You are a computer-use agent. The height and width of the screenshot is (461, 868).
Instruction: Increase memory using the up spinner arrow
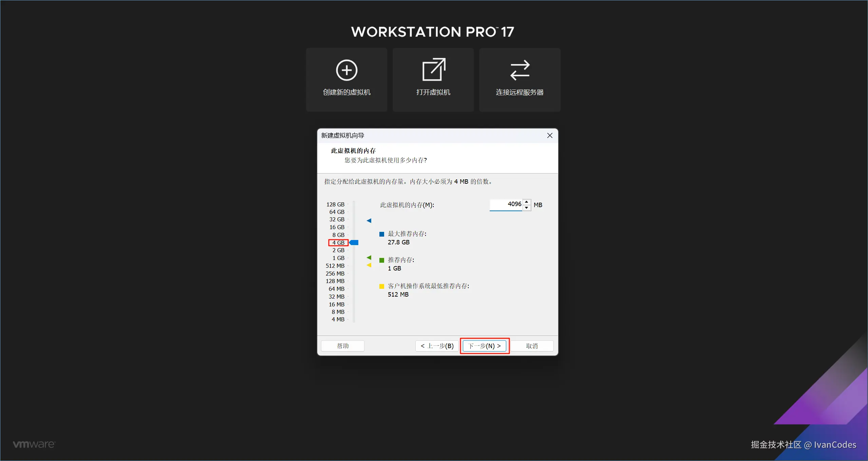pos(526,202)
